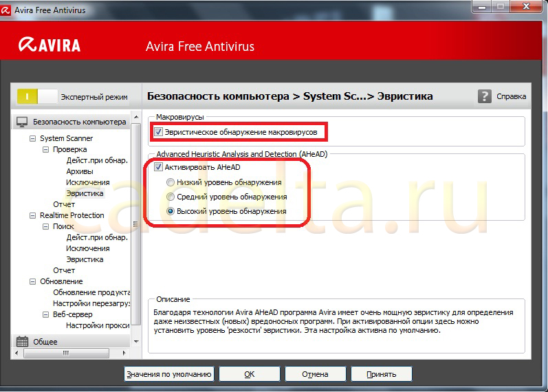Close the Avira Free Antivirus window
This screenshot has width=548, height=392.
point(526,6)
